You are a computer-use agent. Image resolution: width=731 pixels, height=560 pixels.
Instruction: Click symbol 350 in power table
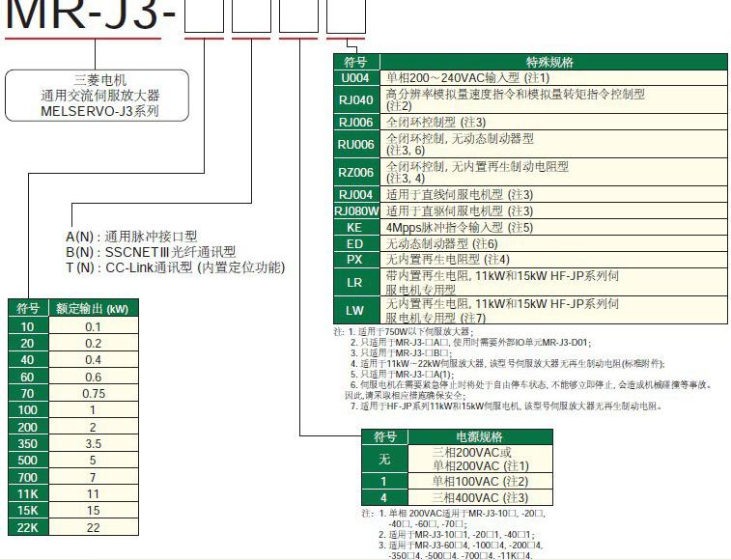pos(28,443)
